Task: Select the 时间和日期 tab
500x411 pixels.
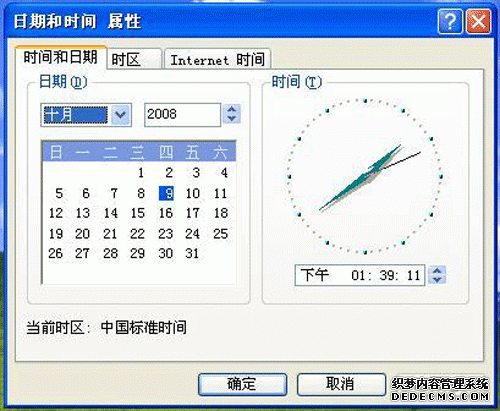Action: click(61, 57)
